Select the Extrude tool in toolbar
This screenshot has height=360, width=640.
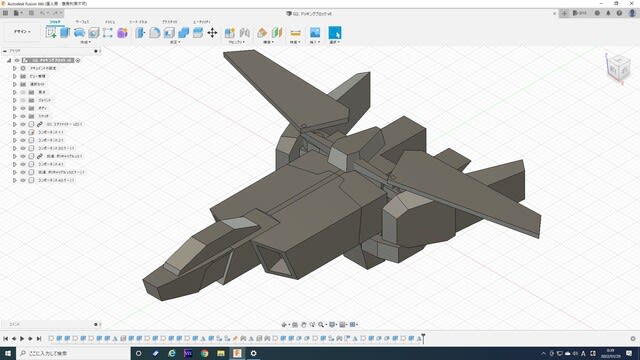tap(65, 33)
